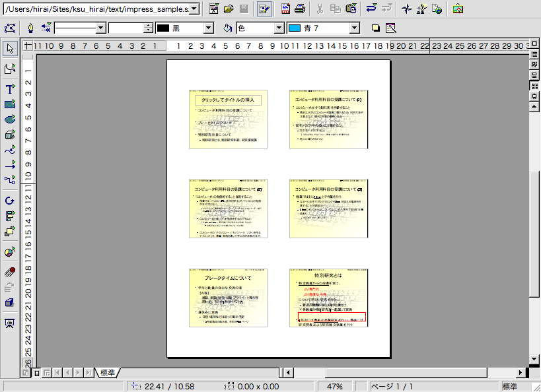This screenshot has height=392, width=541.
Task: Undo the last action
Action: (x=371, y=9)
